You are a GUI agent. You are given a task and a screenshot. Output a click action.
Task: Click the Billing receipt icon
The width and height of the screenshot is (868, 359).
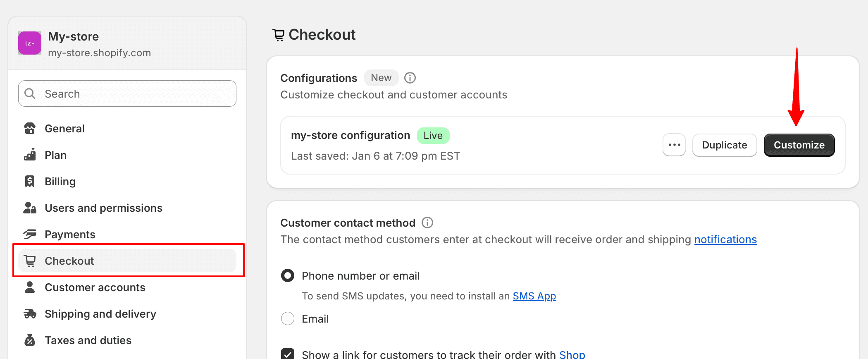pyautogui.click(x=30, y=182)
